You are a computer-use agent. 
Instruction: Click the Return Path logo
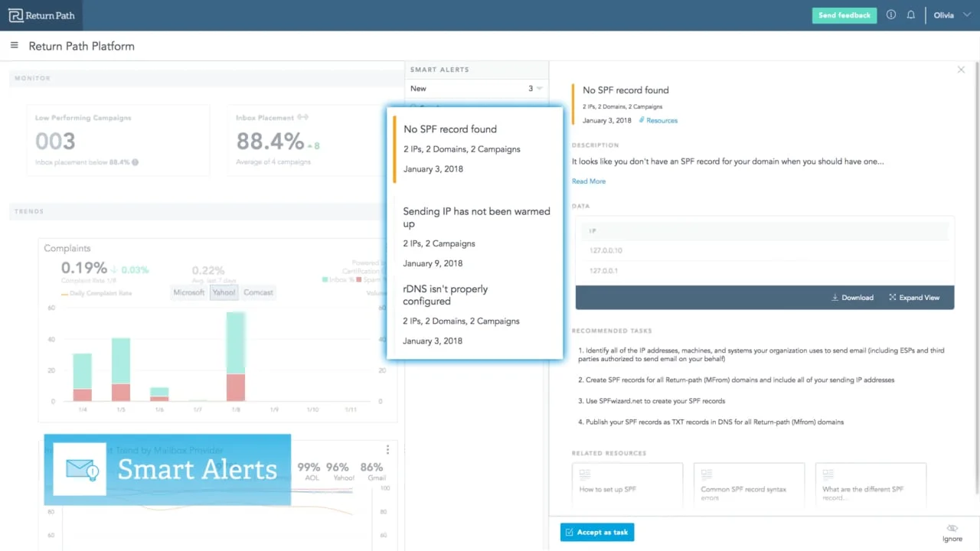pos(42,15)
